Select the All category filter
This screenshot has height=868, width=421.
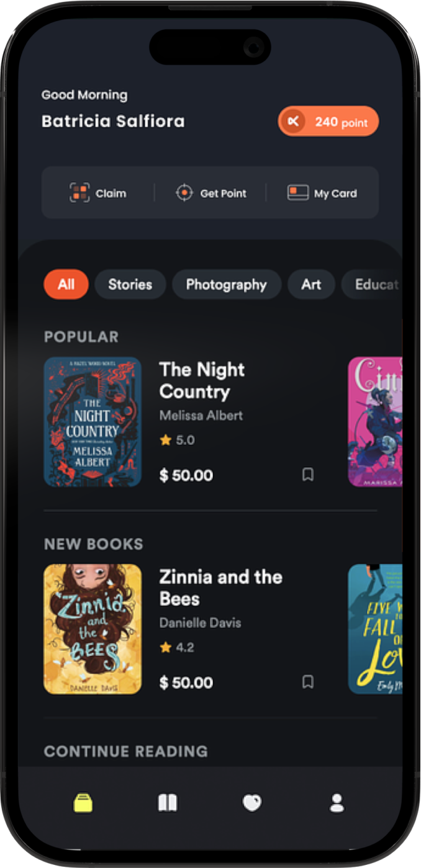(x=66, y=285)
